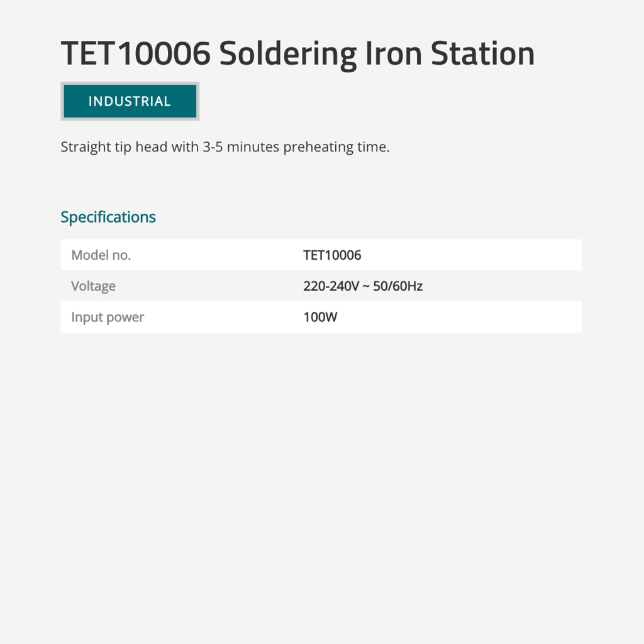The width and height of the screenshot is (644, 644).
Task: Click the TET10006 value in the table
Action: point(332,255)
